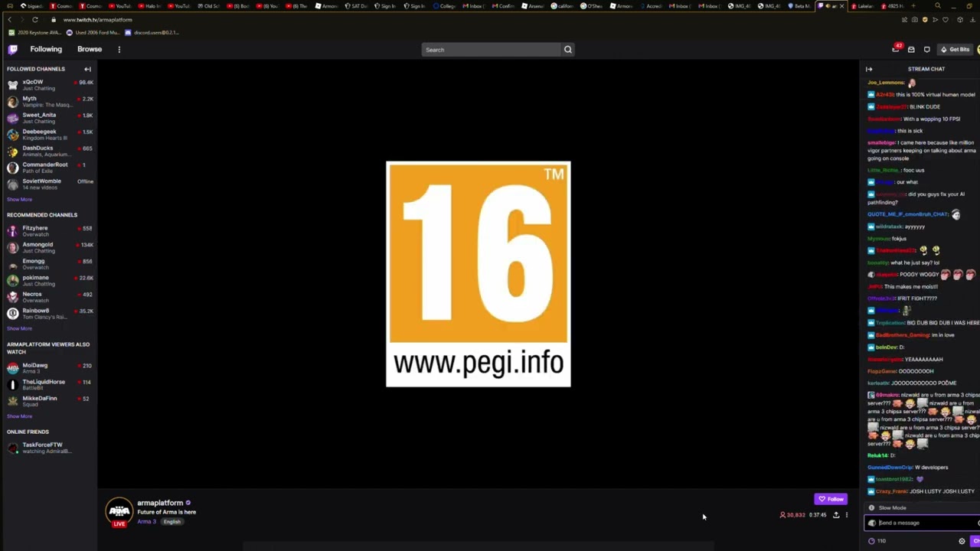Show More viewers-also-watch channels
The height and width of the screenshot is (551, 980).
[19, 416]
